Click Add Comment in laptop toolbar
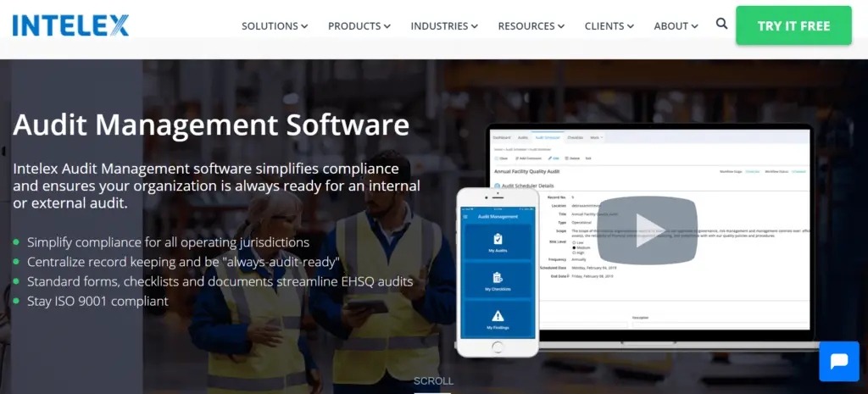The width and height of the screenshot is (868, 394). click(x=529, y=158)
